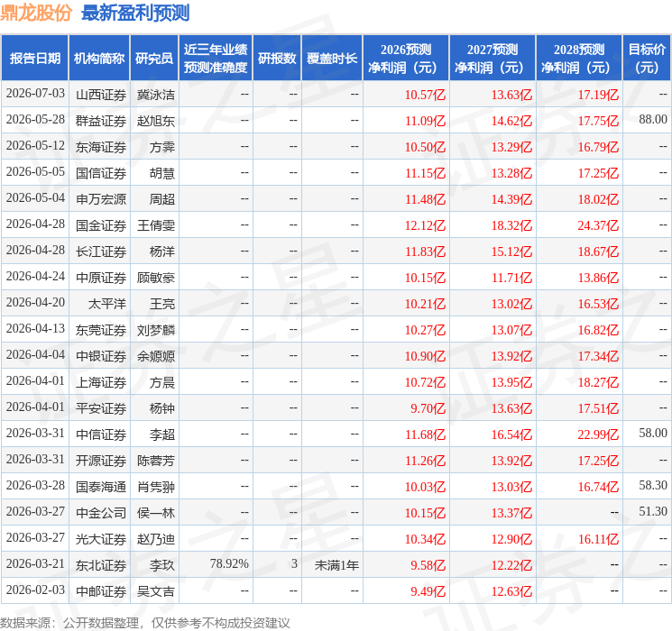Click the 报告日期 column header

tap(34, 59)
